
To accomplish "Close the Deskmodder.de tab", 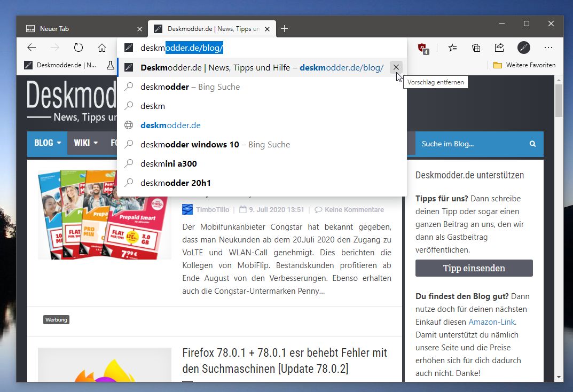I will [268, 29].
